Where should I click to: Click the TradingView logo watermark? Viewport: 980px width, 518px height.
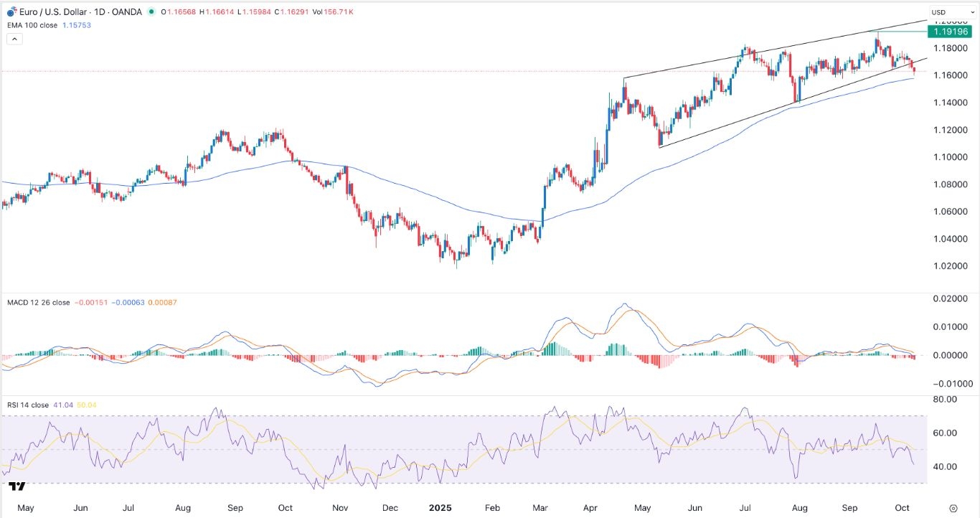tap(16, 486)
